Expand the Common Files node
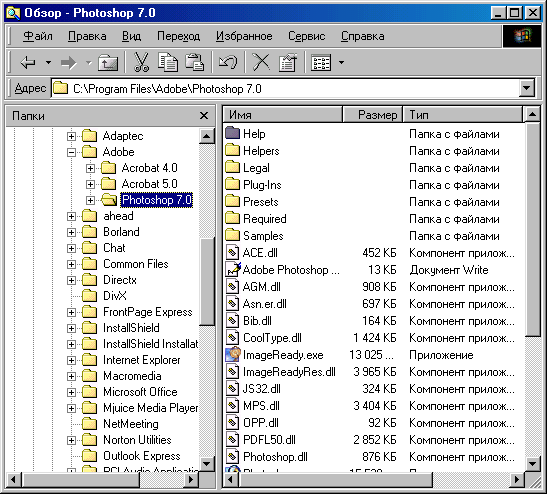547x494 pixels. [x=71, y=264]
